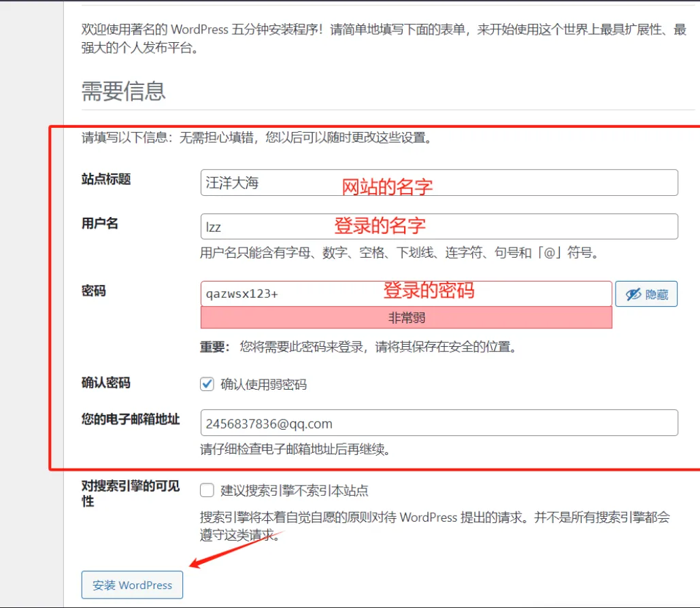
Task: Click the 请仔细检查电子邮箱地址后再继续 hint
Action: (295, 449)
